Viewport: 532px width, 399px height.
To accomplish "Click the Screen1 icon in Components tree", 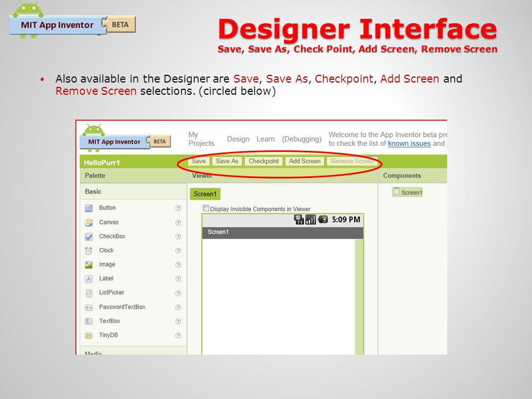I will 396,192.
